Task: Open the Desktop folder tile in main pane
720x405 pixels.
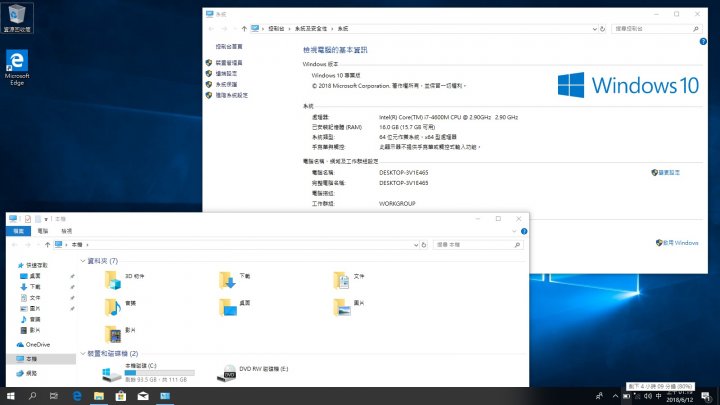Action: pos(234,307)
